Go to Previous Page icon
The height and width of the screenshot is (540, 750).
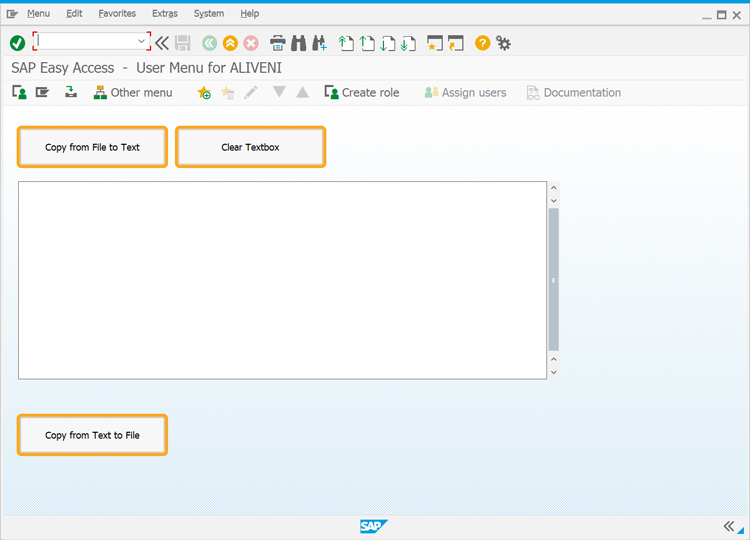pyautogui.click(x=367, y=43)
